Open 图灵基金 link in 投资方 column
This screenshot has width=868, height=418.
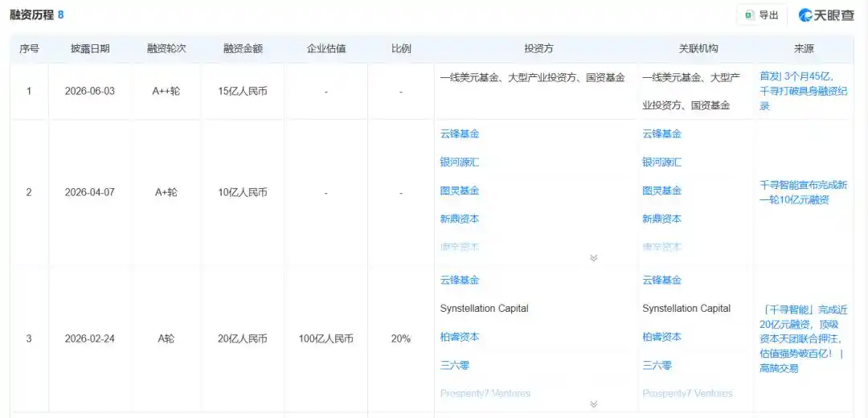click(460, 191)
